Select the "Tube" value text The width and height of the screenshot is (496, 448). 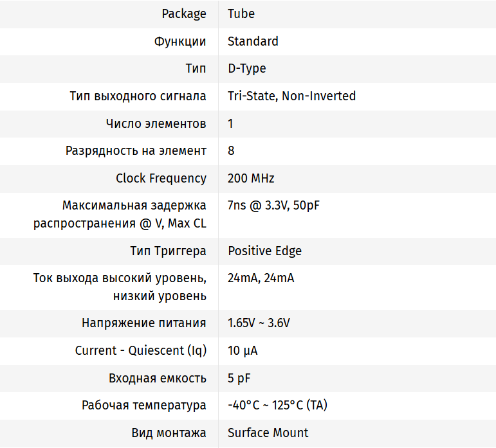241,13
